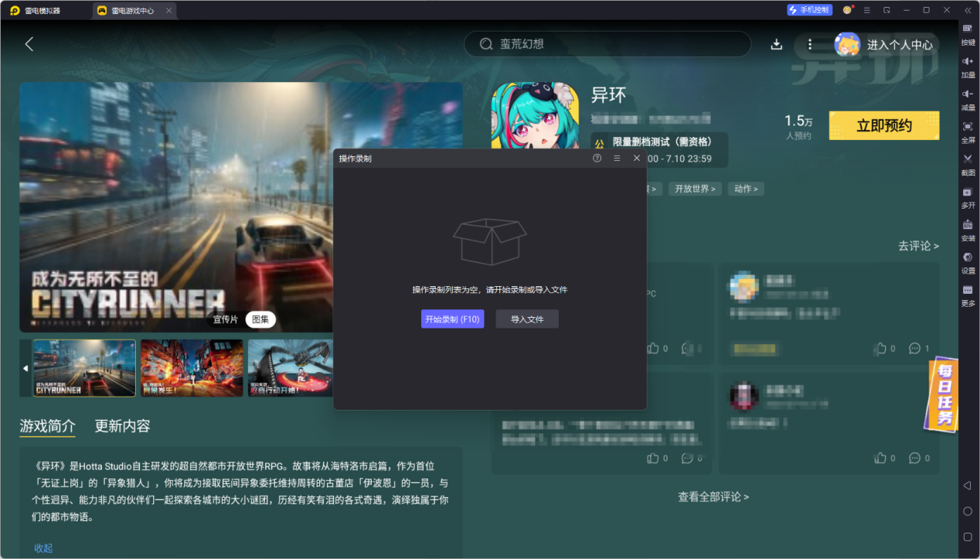The height and width of the screenshot is (559, 980).
Task: Collapse sidebar with double-chevron icon
Action: tap(968, 10)
